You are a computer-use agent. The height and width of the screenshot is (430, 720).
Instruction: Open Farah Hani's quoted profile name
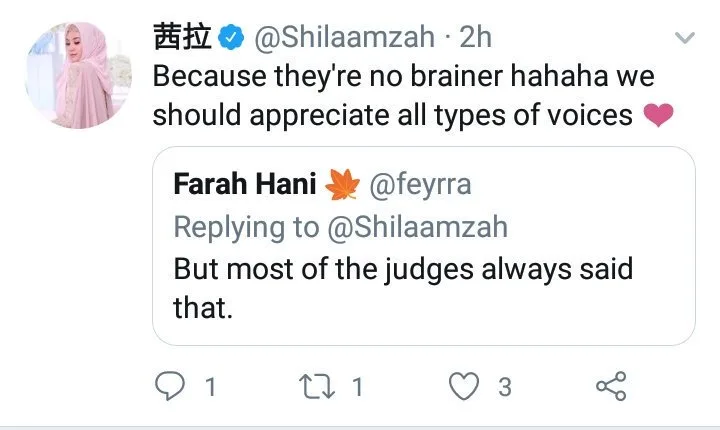point(245,184)
